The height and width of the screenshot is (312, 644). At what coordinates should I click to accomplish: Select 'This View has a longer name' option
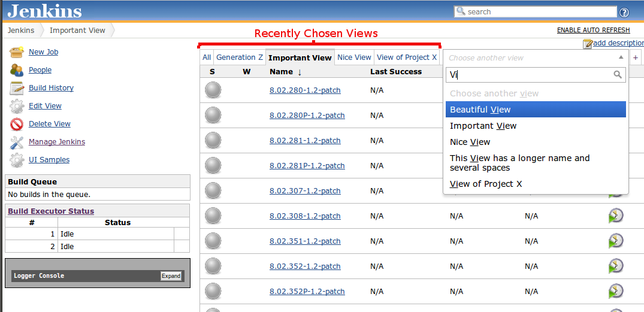click(x=536, y=163)
